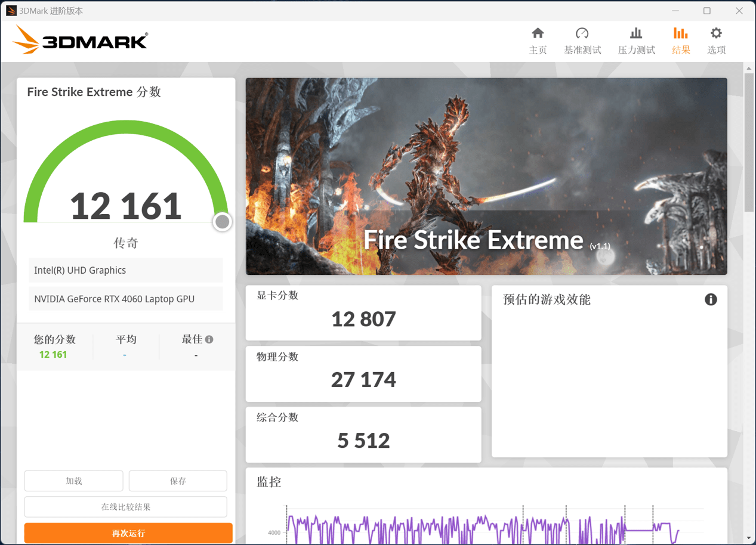Click the green 您的分数 value 12 161
Screen dimensions: 756x545
coord(53,354)
